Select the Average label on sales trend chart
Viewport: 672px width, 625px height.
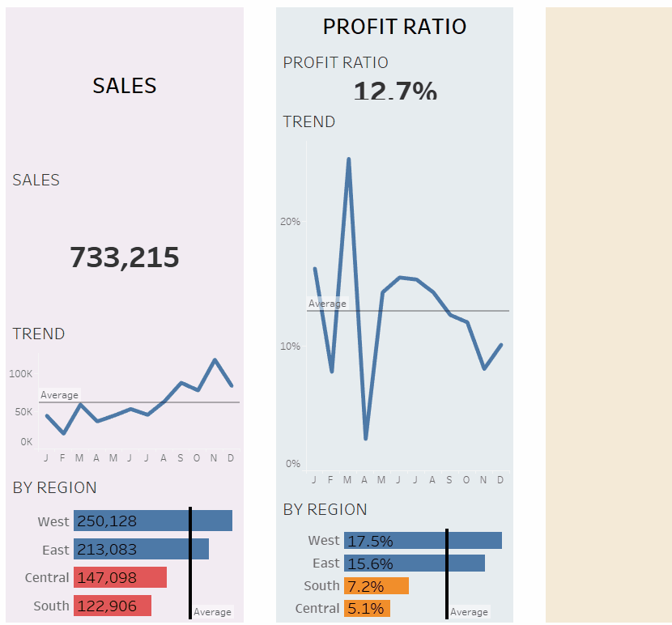[x=60, y=395]
